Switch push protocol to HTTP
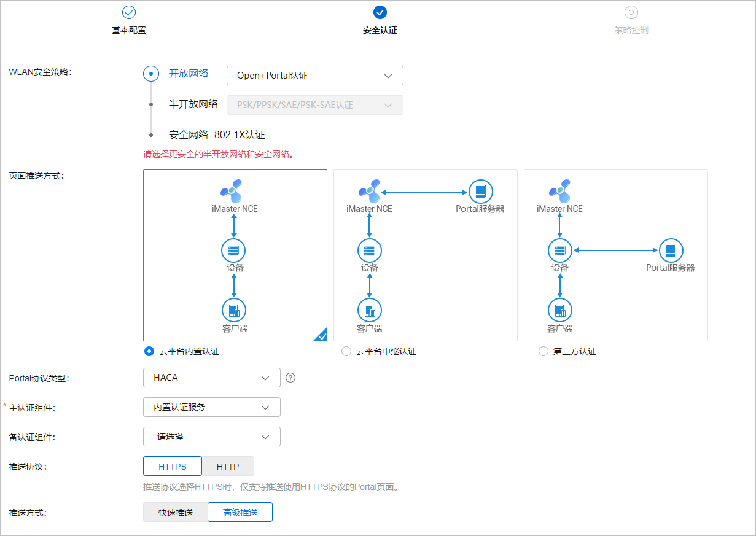The height and width of the screenshot is (536, 756). (228, 466)
